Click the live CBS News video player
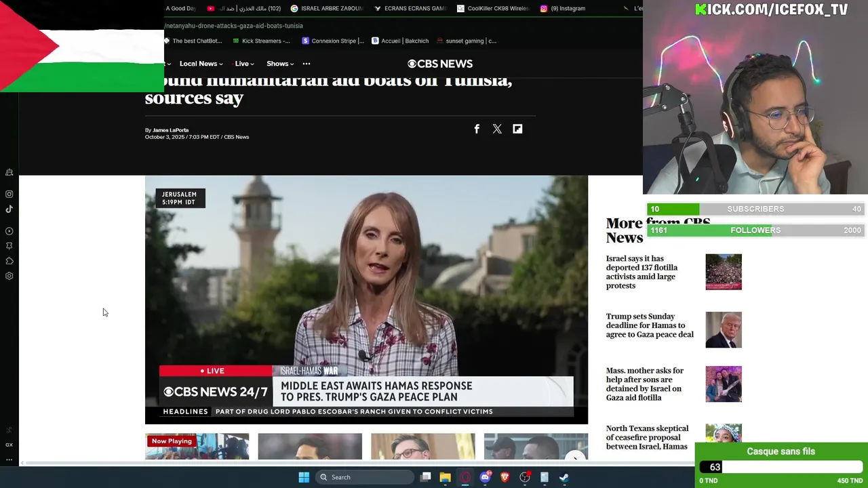Viewport: 868px width, 488px height. point(366,300)
